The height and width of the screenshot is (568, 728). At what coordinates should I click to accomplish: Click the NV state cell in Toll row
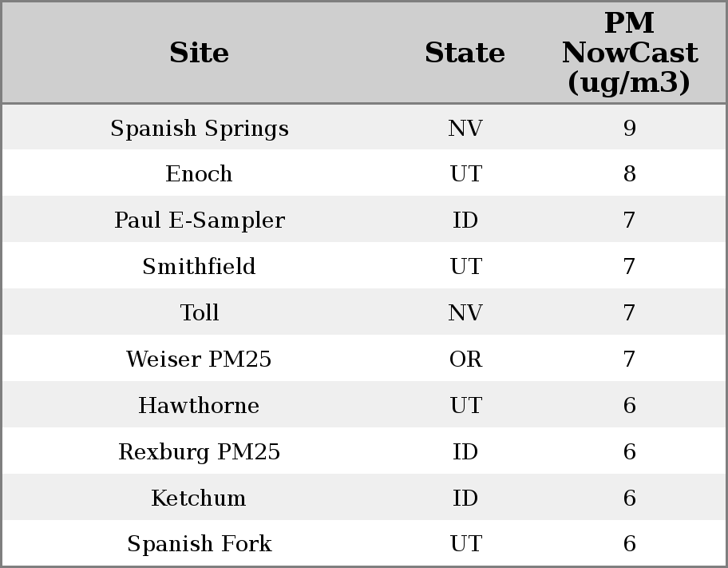click(465, 313)
